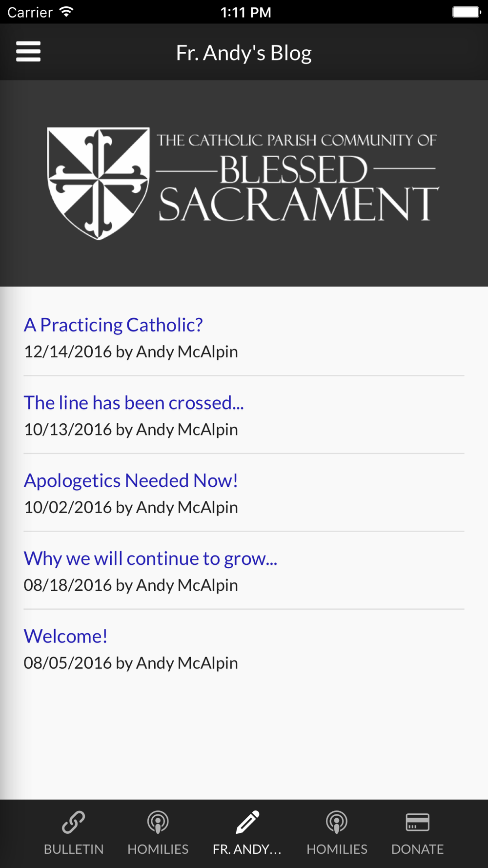The width and height of the screenshot is (488, 868).
Task: Tap the battery indicator in status bar
Action: point(467,12)
